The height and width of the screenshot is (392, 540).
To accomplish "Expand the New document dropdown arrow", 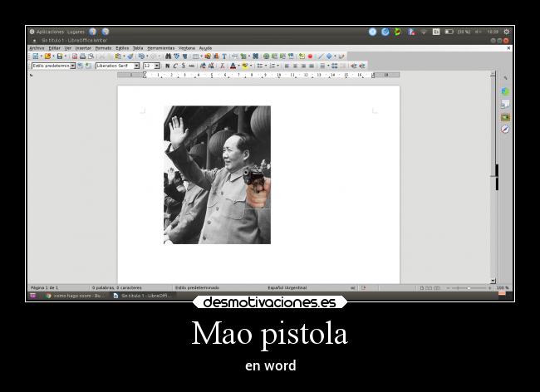I will [42, 56].
